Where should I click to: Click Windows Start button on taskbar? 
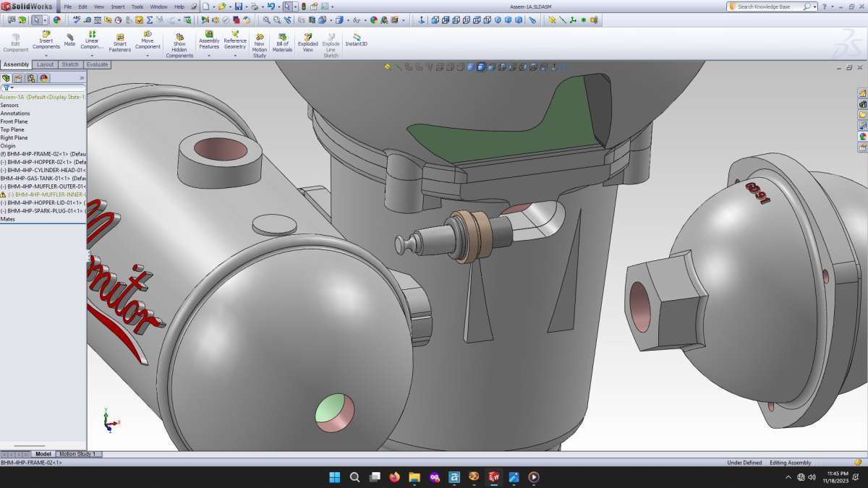click(x=335, y=477)
